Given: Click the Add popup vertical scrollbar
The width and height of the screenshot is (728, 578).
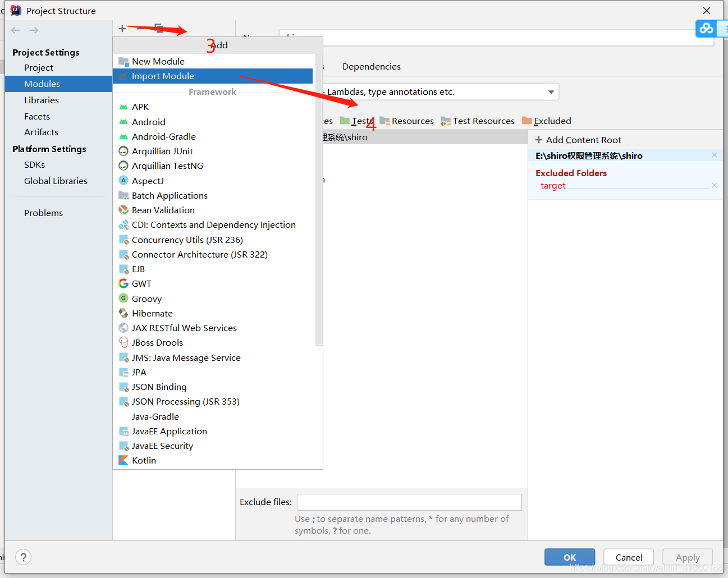Looking at the screenshot, I should [x=319, y=199].
